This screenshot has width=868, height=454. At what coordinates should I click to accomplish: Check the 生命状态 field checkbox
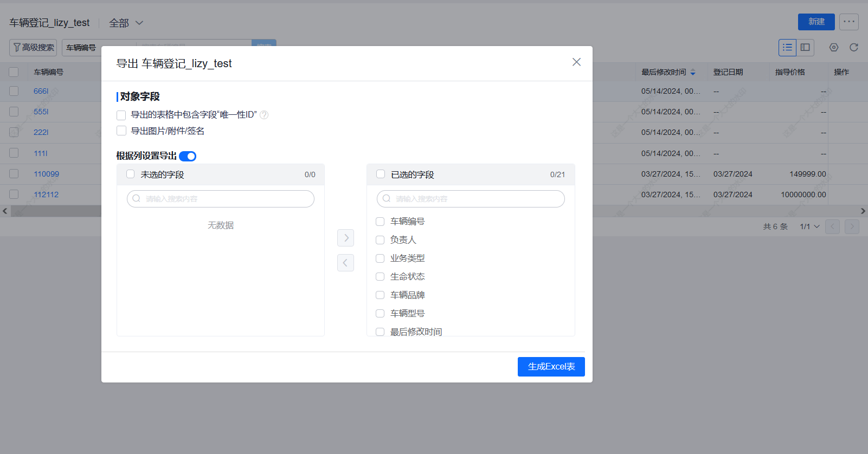(x=380, y=277)
